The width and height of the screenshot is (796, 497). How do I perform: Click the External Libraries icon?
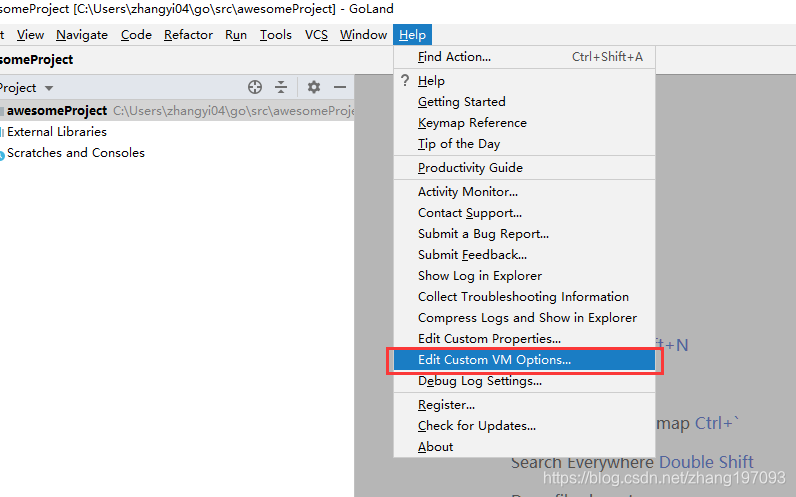(x=2, y=132)
